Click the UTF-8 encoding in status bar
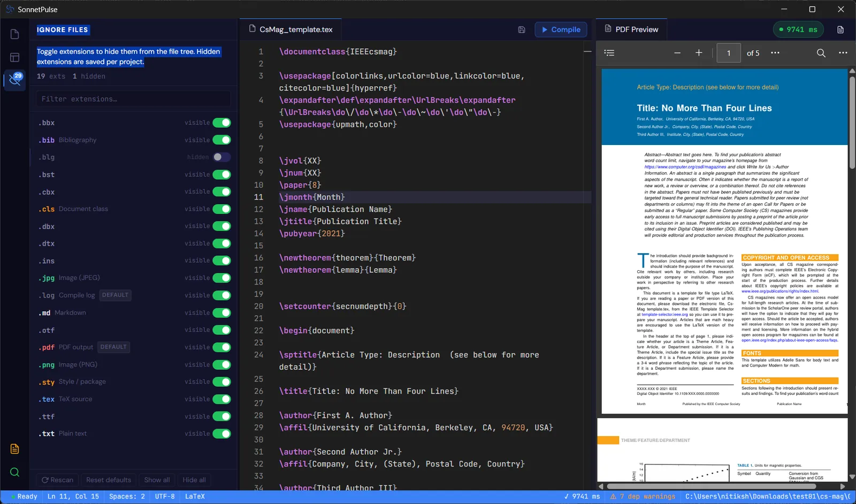Viewport: 856px width, 504px height. point(165,497)
